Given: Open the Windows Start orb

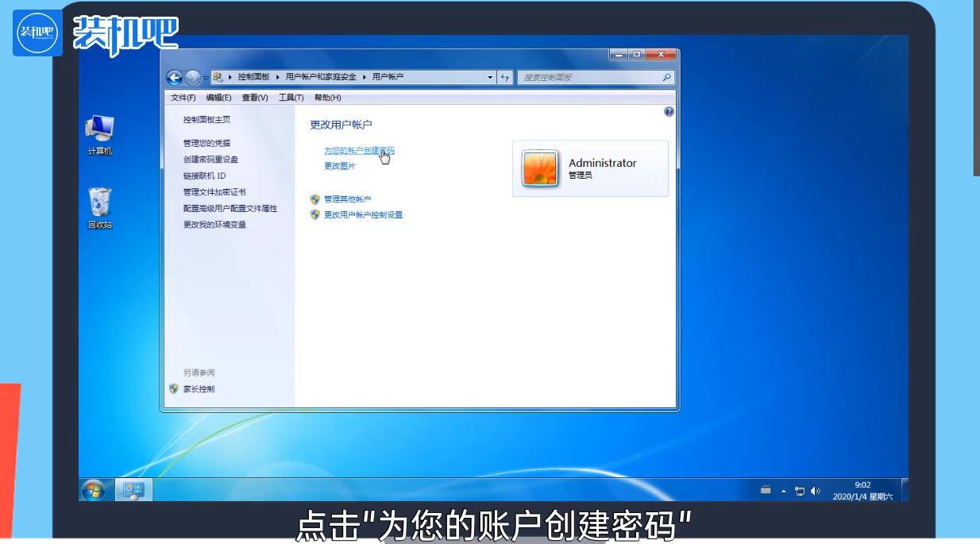Looking at the screenshot, I should pyautogui.click(x=93, y=490).
